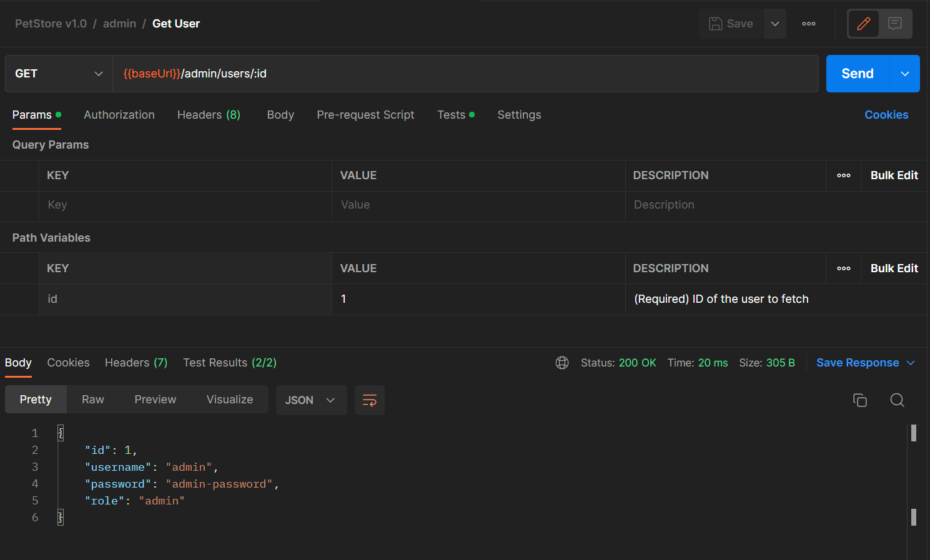Copy response body with the copy icon
The width and height of the screenshot is (930, 560).
859,400
